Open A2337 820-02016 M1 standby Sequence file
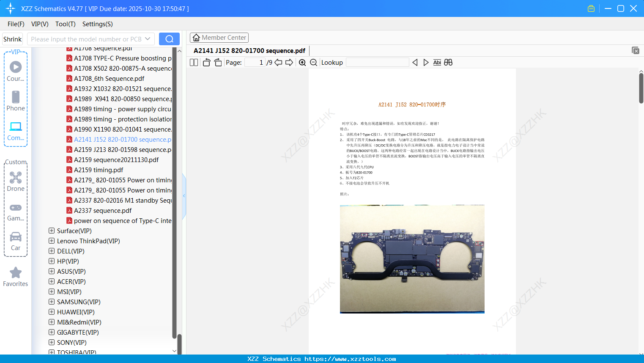 (119, 200)
